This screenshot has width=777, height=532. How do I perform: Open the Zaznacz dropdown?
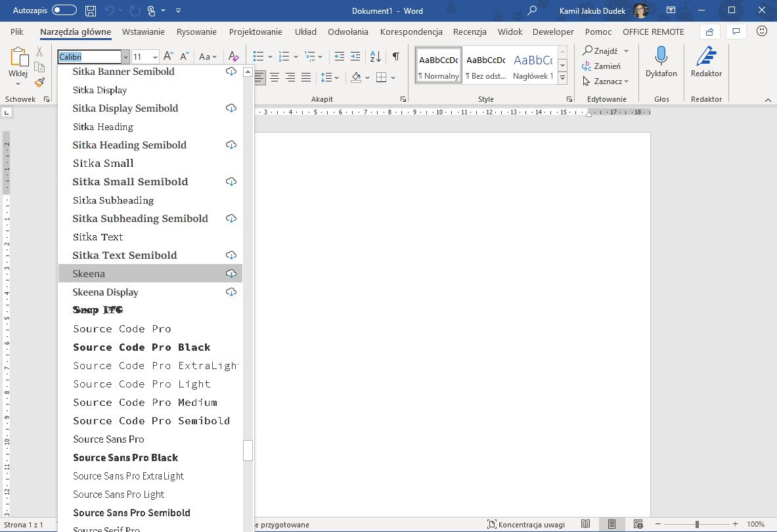(606, 81)
